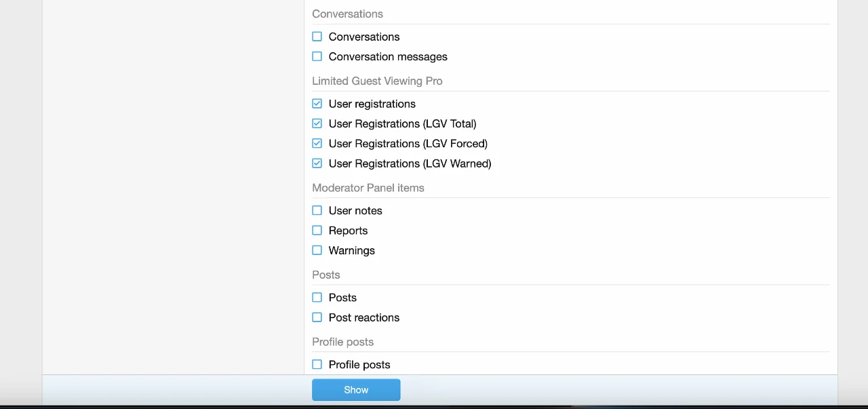Click the User notes label text
This screenshot has height=409, width=868.
355,211
